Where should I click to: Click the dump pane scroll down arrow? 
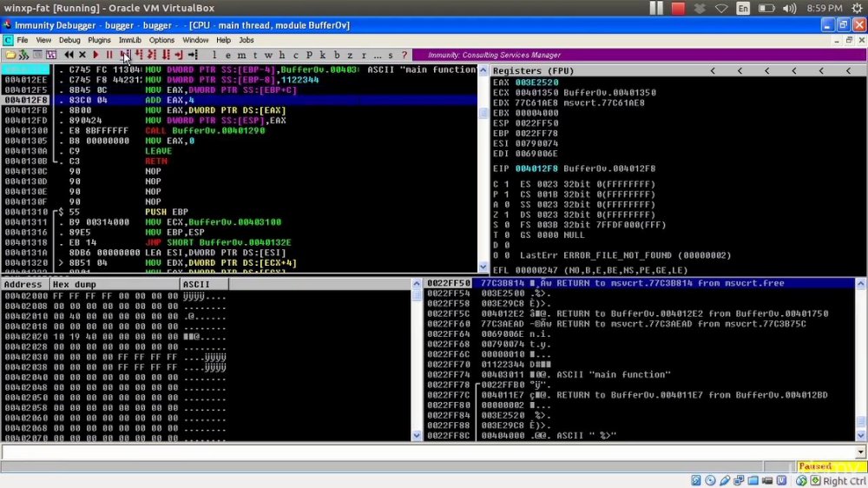(x=417, y=436)
